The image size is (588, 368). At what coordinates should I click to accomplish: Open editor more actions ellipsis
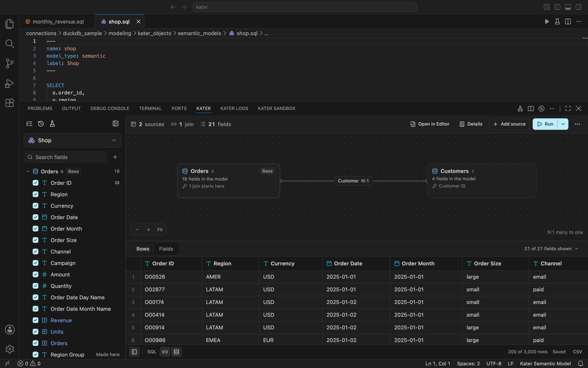(579, 22)
